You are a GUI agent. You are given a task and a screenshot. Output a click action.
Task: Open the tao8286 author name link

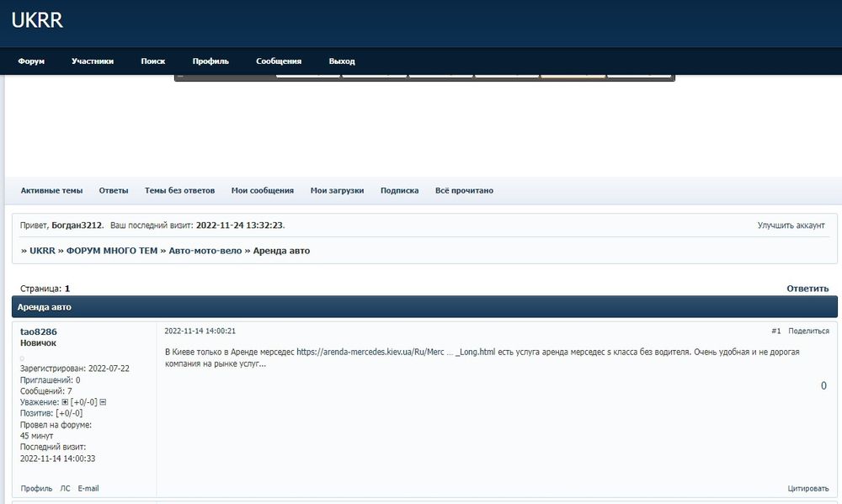38,332
